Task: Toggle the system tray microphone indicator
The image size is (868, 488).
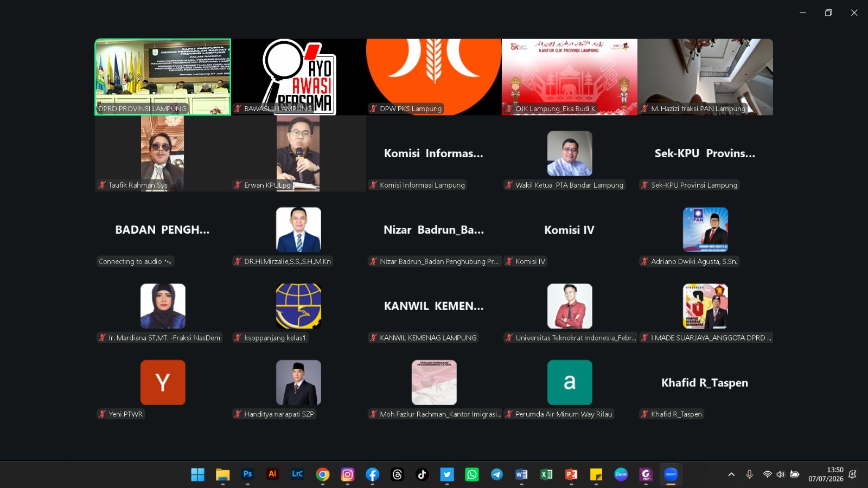Action: coord(749,474)
